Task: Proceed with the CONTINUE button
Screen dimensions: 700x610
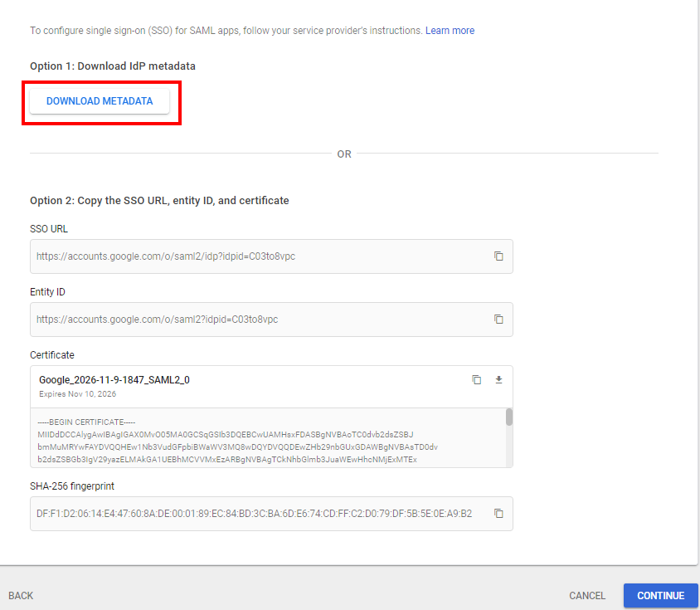Action: [660, 596]
